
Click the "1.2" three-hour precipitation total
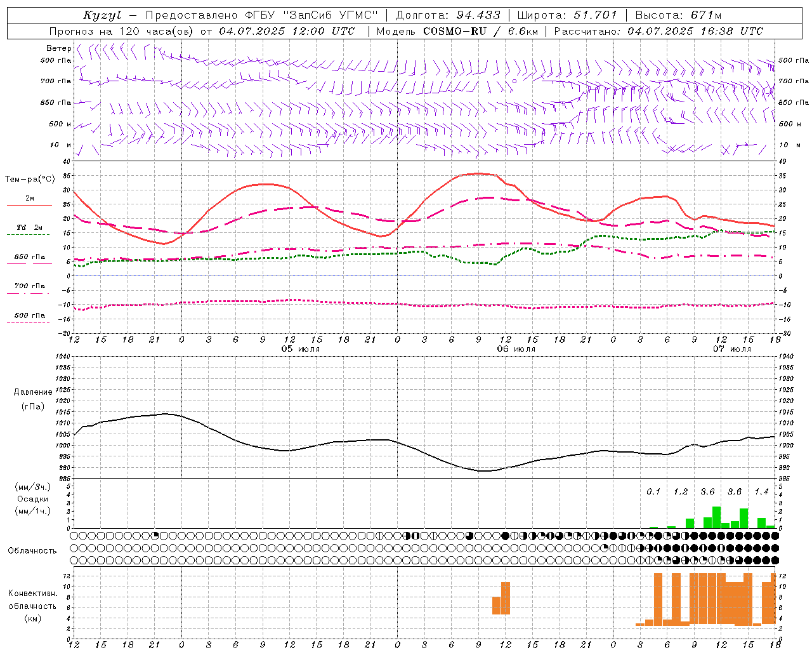[x=681, y=491]
